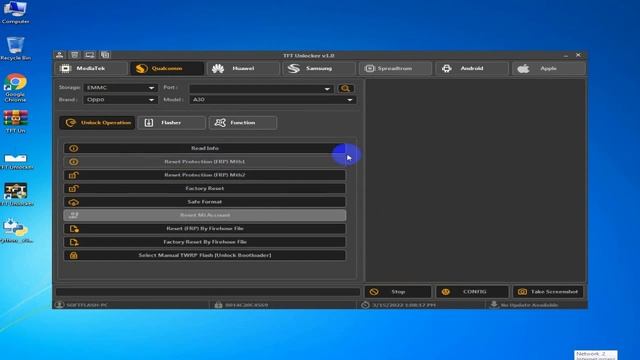Click the Reset Mi Account button

(205, 215)
